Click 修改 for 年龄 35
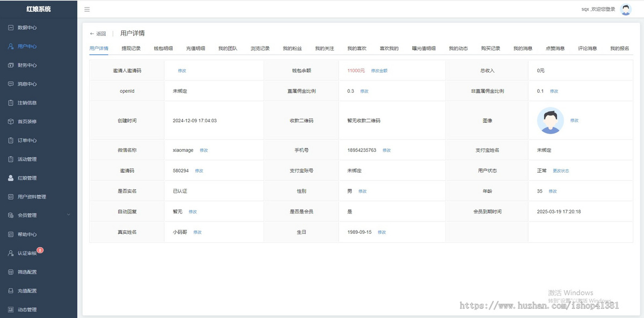This screenshot has height=318, width=644. point(552,191)
